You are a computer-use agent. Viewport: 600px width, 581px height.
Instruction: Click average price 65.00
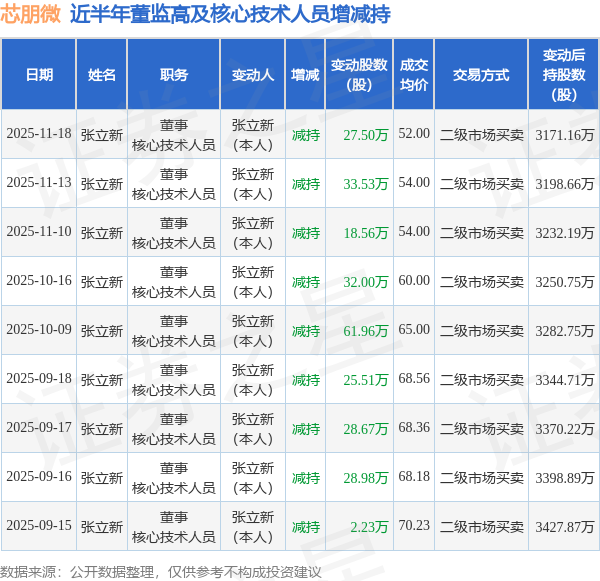414,330
